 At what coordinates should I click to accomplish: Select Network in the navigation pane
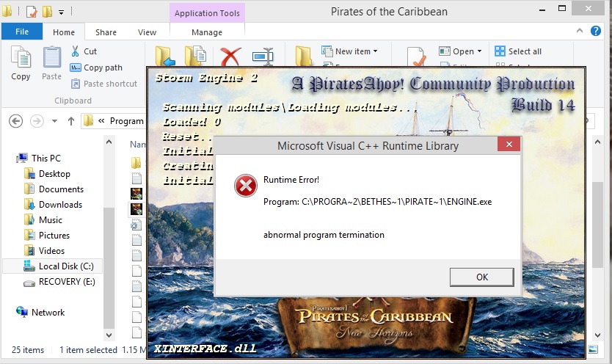[40, 313]
